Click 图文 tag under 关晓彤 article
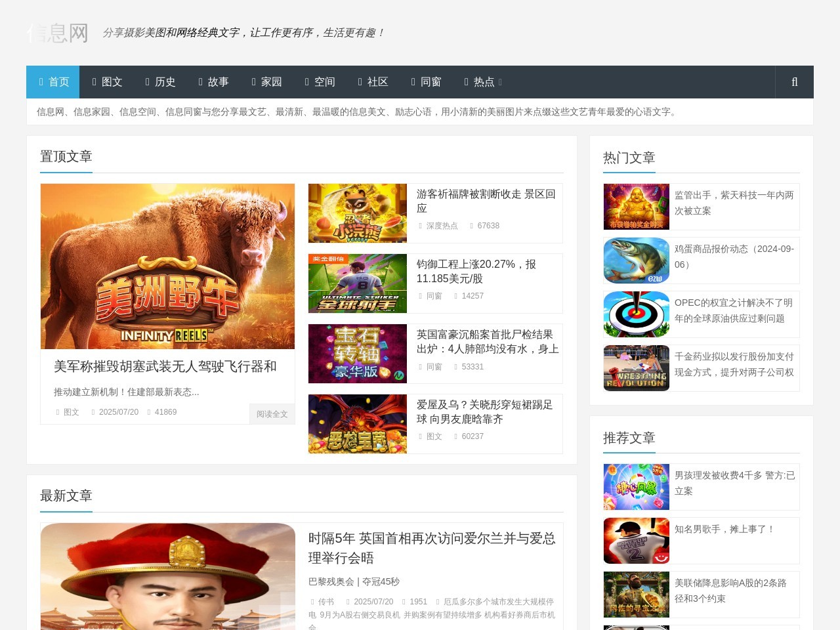This screenshot has width=840, height=630. click(434, 436)
